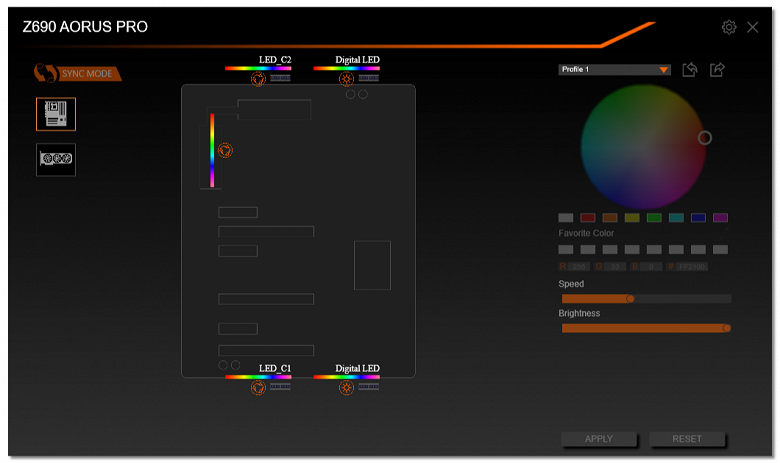Click the LED_C1 header icon
The width and height of the screenshot is (780, 463).
point(258,387)
